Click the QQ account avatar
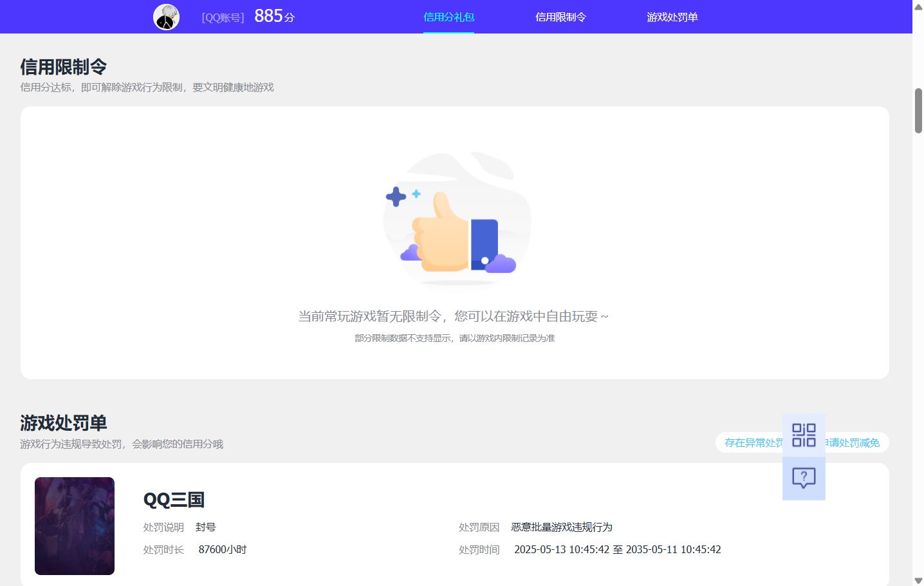This screenshot has width=924, height=586. click(x=166, y=17)
